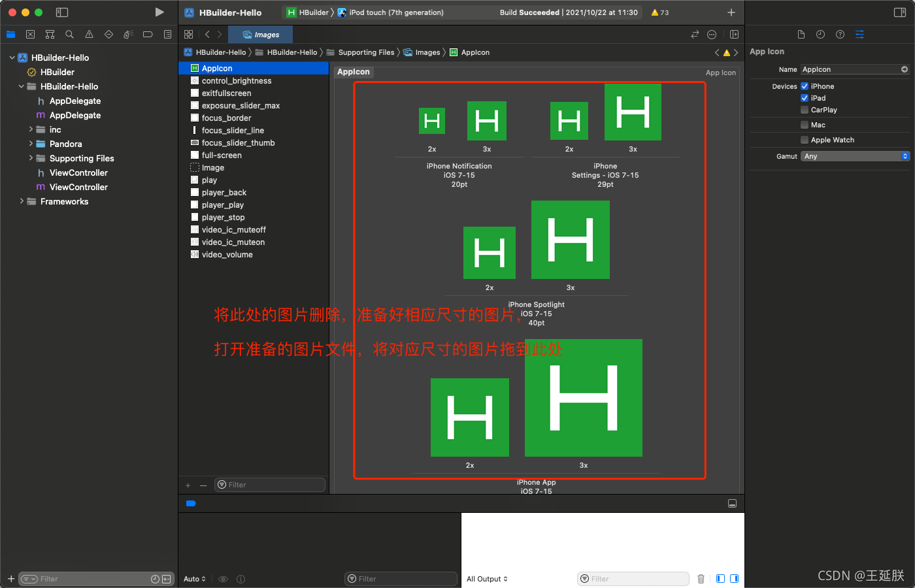915x588 pixels.
Task: Open the Gamut dropdown
Action: [855, 156]
